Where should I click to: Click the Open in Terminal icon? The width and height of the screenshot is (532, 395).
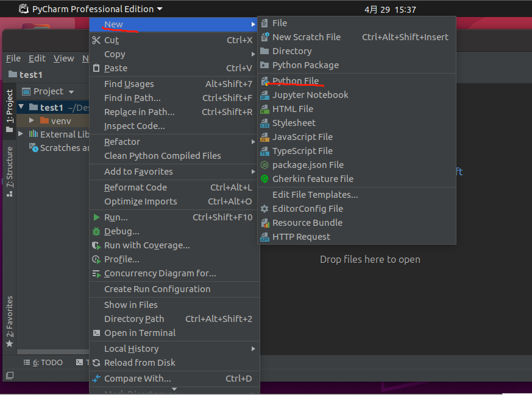click(96, 333)
